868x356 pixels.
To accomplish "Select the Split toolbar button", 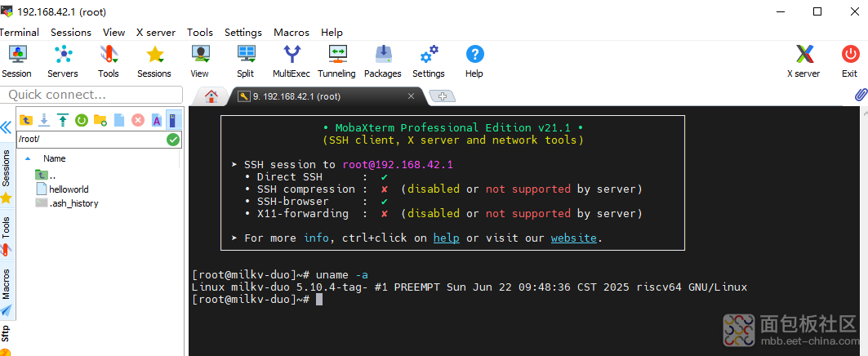I will point(245,61).
